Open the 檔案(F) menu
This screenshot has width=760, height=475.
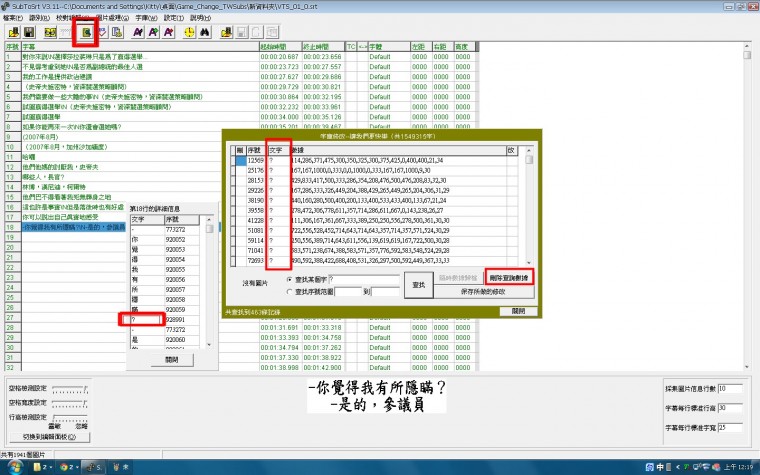(x=13, y=18)
